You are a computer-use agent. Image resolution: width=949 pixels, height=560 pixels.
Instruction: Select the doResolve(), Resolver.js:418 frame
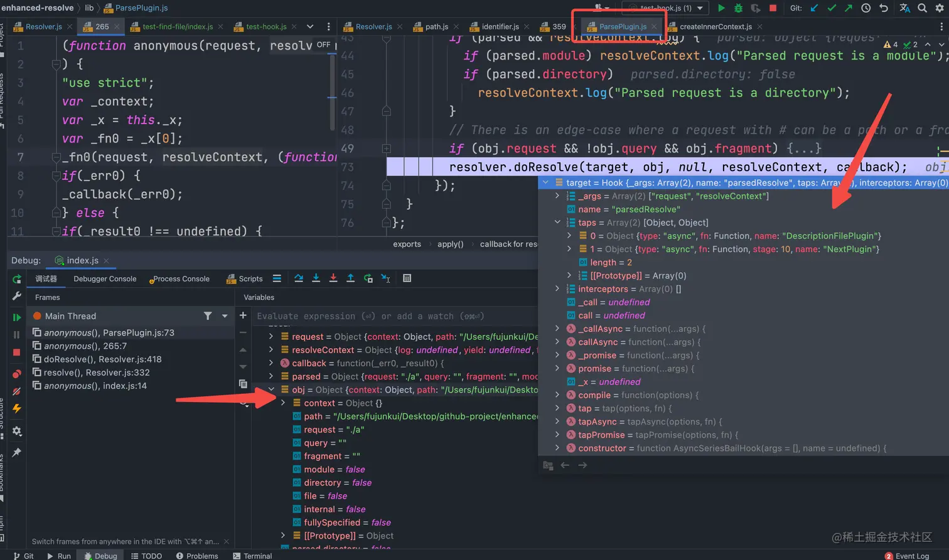pyautogui.click(x=102, y=359)
